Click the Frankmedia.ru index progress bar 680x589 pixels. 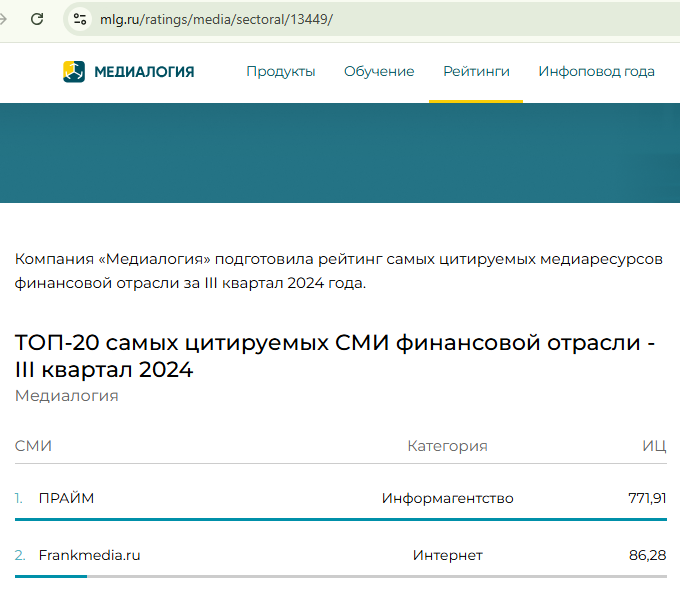[x=341, y=576]
